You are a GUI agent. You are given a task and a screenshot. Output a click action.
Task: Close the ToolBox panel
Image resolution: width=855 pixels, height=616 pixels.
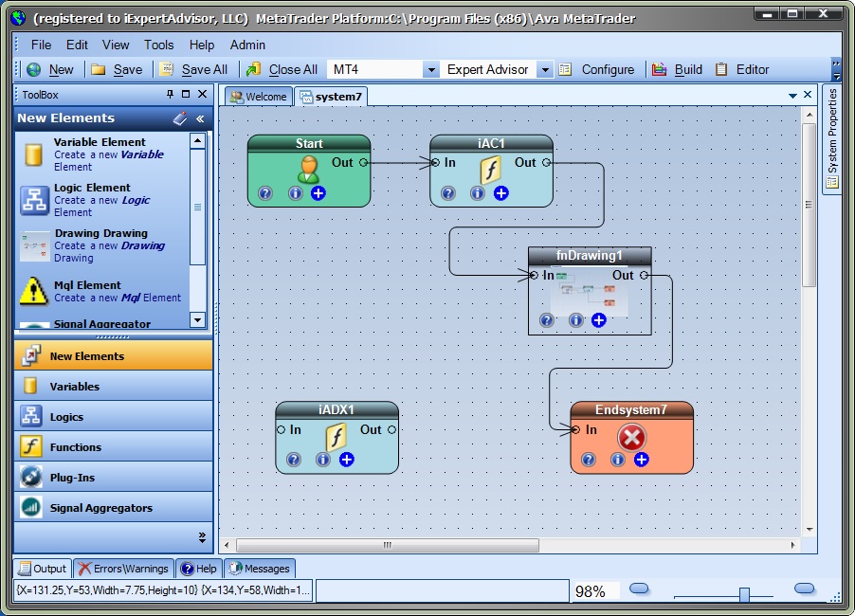(202, 95)
